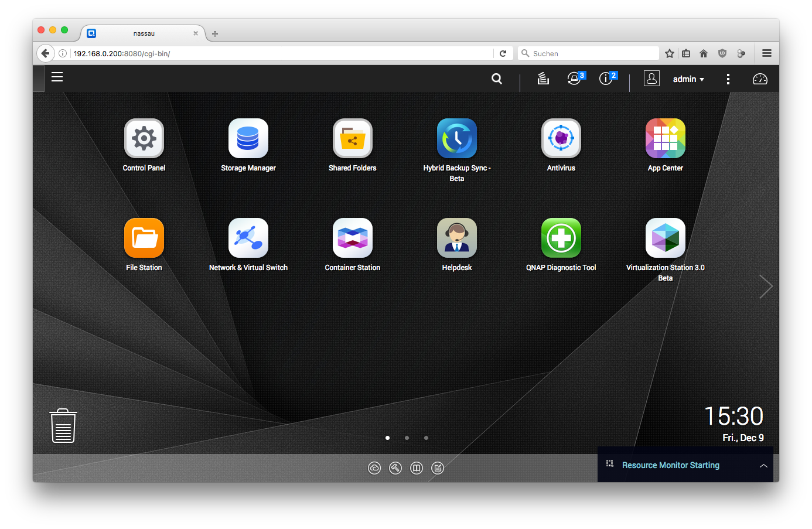812x529 pixels.
Task: Select the second desktop page dot
Action: [407, 438]
